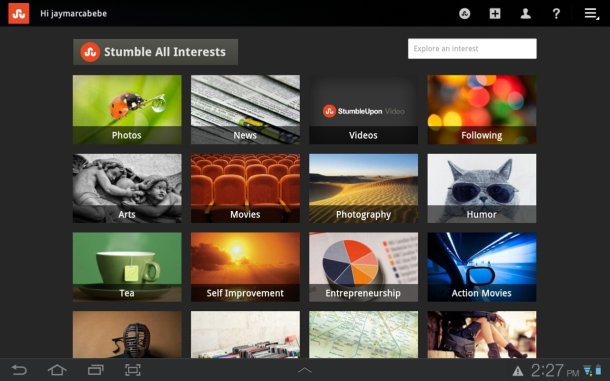Select the Videos interest tile
The image size is (610, 381).
[363, 110]
